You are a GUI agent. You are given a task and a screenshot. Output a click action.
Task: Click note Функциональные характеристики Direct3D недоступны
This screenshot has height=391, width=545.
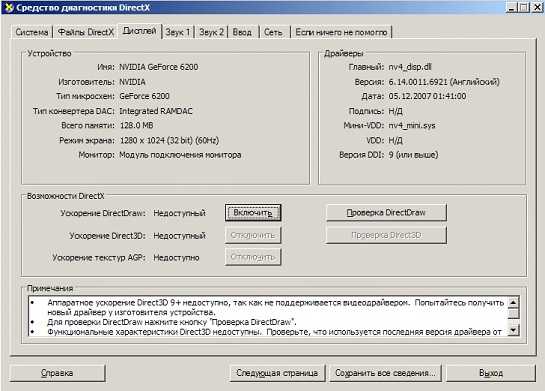point(274,332)
